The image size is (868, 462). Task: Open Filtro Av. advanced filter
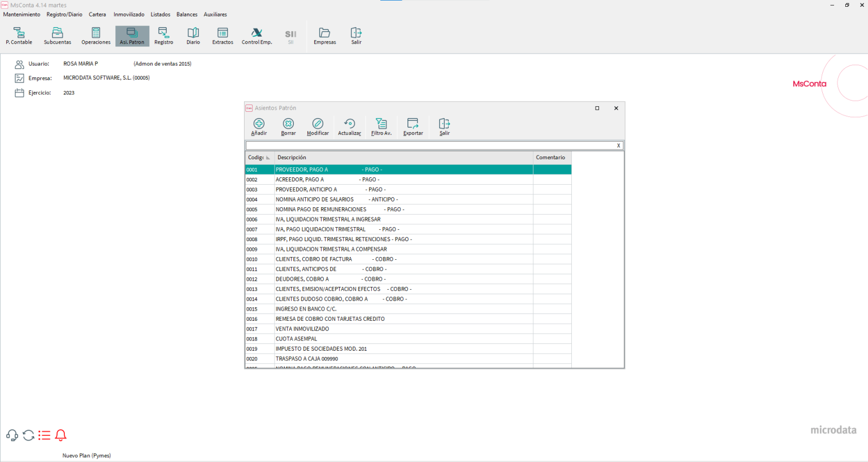point(381,127)
